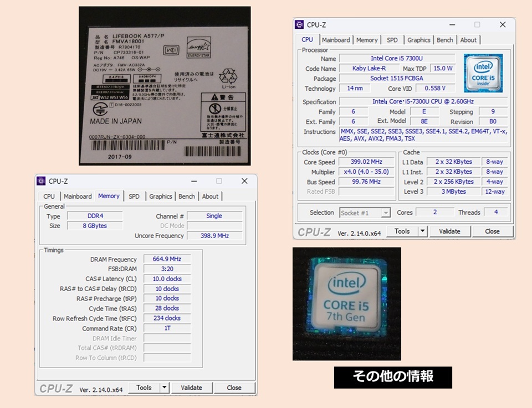The width and height of the screenshot is (532, 408).
Task: Switch to CPU tab in the memory window
Action: (x=49, y=196)
